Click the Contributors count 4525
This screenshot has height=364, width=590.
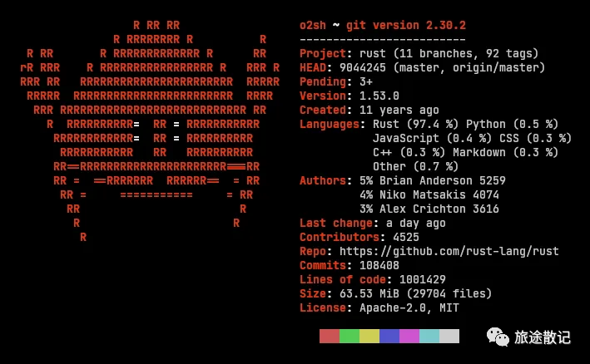[x=405, y=237]
